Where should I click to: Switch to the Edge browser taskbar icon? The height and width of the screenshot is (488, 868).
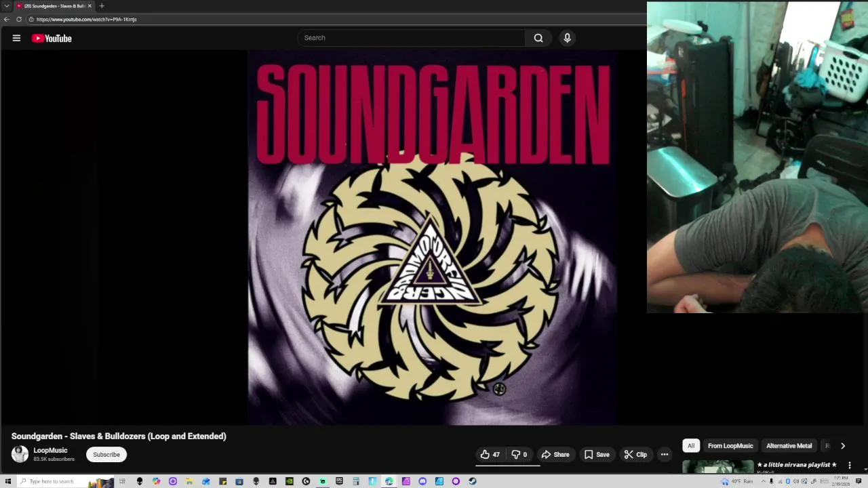389,481
